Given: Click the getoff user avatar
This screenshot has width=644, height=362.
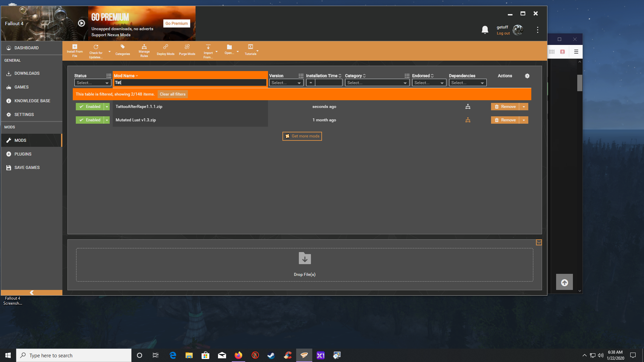Looking at the screenshot, I should (x=518, y=30).
